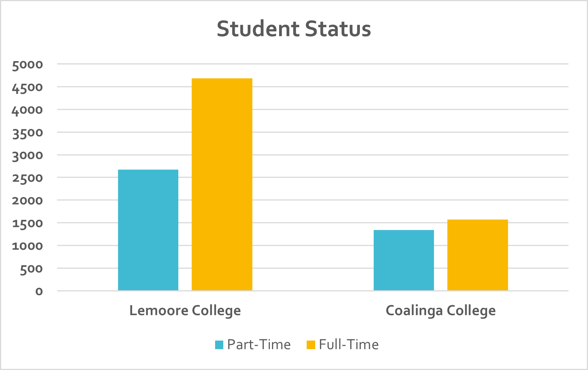Click the 1500 vertical axis label
588x370 pixels.
click(28, 224)
